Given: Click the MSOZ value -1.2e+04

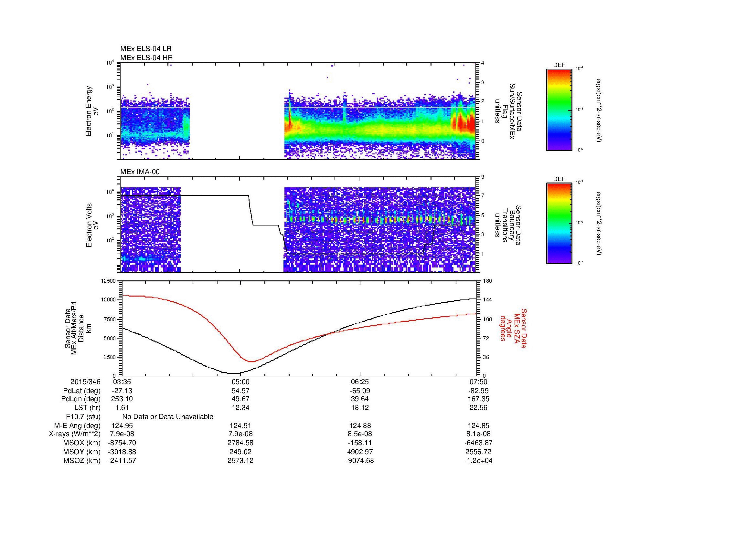Looking at the screenshot, I should pos(478,461).
